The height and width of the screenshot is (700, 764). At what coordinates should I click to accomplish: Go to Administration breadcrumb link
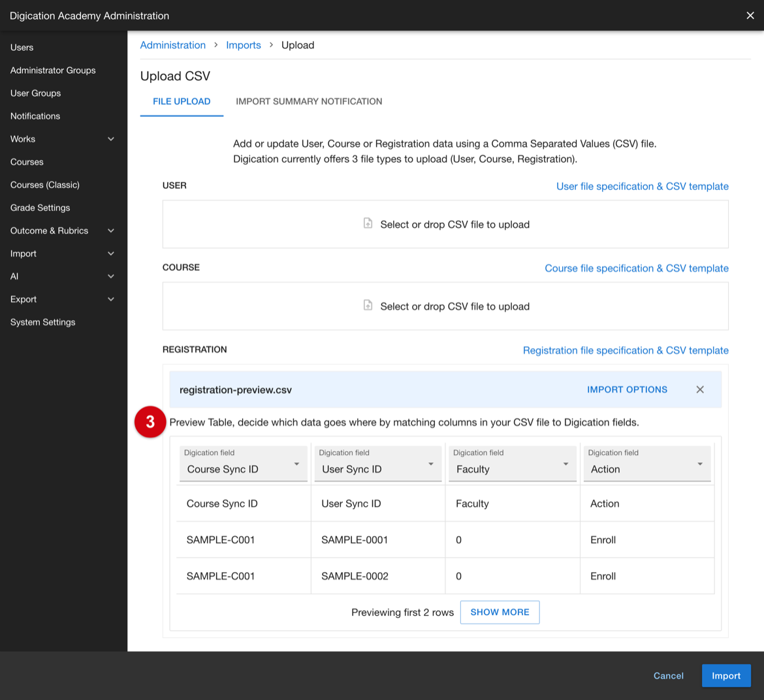pos(173,45)
